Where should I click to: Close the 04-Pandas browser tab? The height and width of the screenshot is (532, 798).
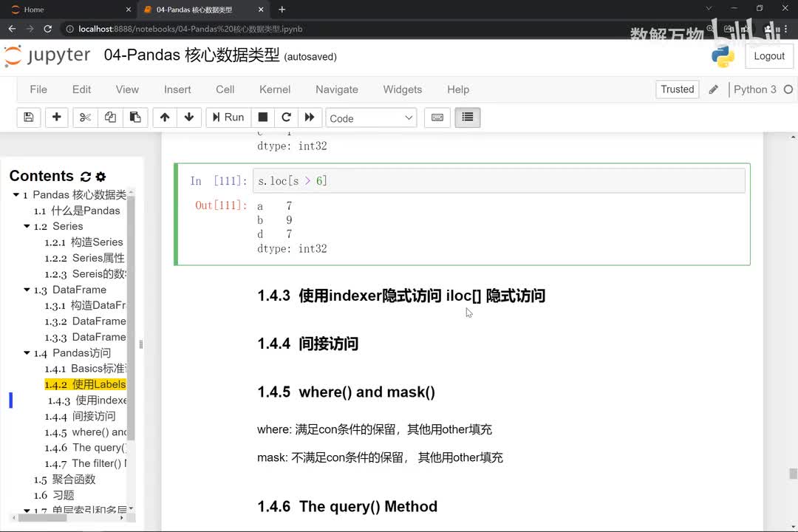pyautogui.click(x=261, y=9)
